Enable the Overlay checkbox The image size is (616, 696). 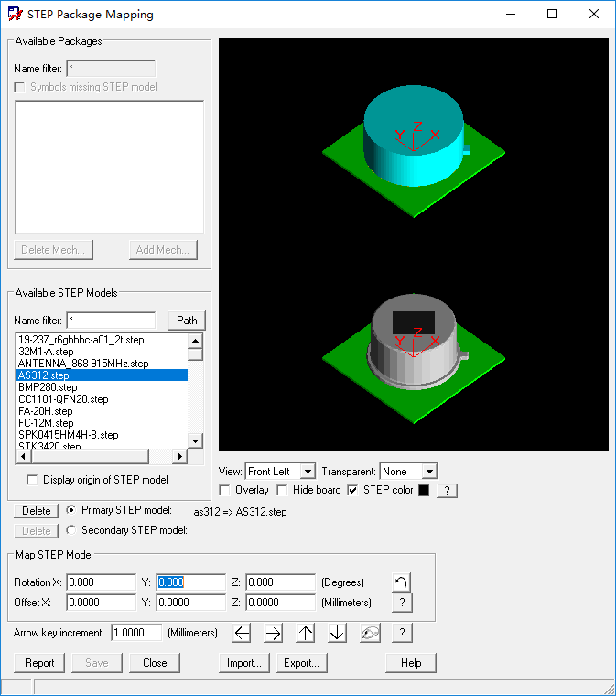[x=224, y=490]
